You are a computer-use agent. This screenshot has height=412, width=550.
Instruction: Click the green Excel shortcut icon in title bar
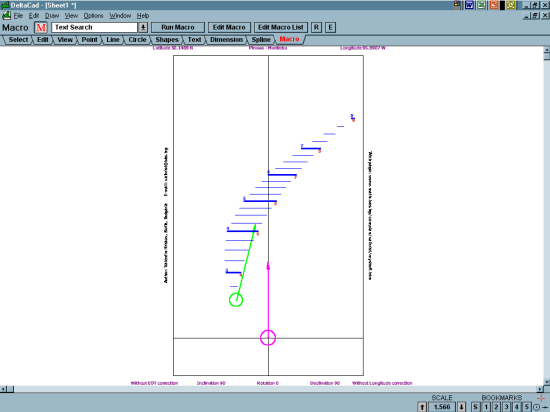pos(481,5)
